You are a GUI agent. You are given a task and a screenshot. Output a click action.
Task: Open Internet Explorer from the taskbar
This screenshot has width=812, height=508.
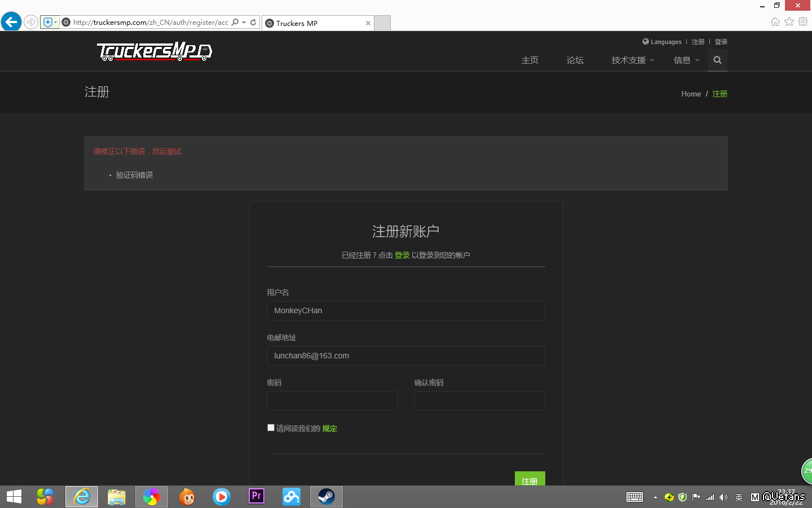[x=82, y=497]
